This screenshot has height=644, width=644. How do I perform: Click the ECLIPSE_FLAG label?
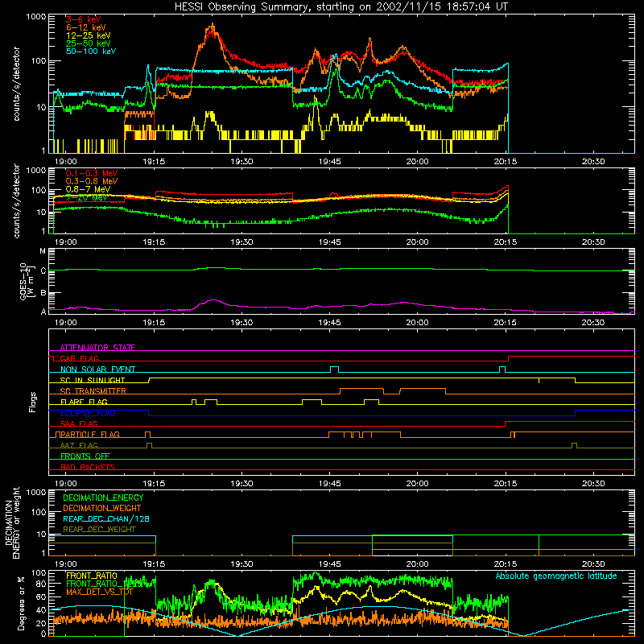click(88, 413)
